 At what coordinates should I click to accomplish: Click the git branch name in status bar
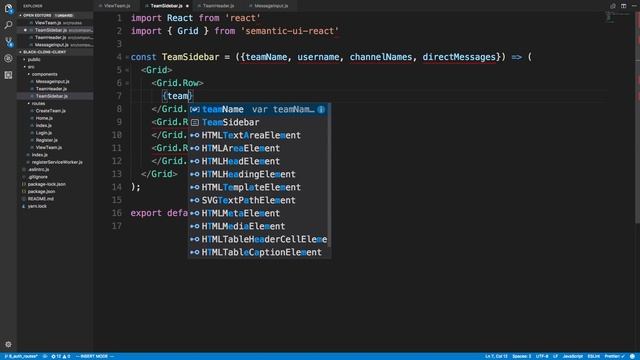tap(21, 356)
